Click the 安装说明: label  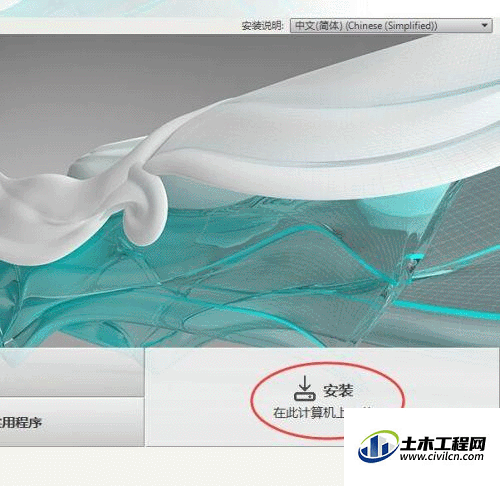tap(263, 26)
